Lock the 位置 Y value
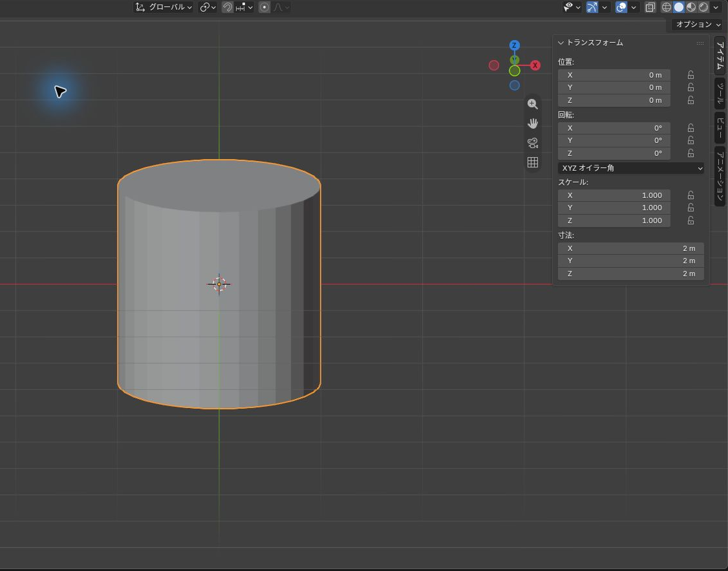Screen dimensions: 728x571 pos(691,87)
